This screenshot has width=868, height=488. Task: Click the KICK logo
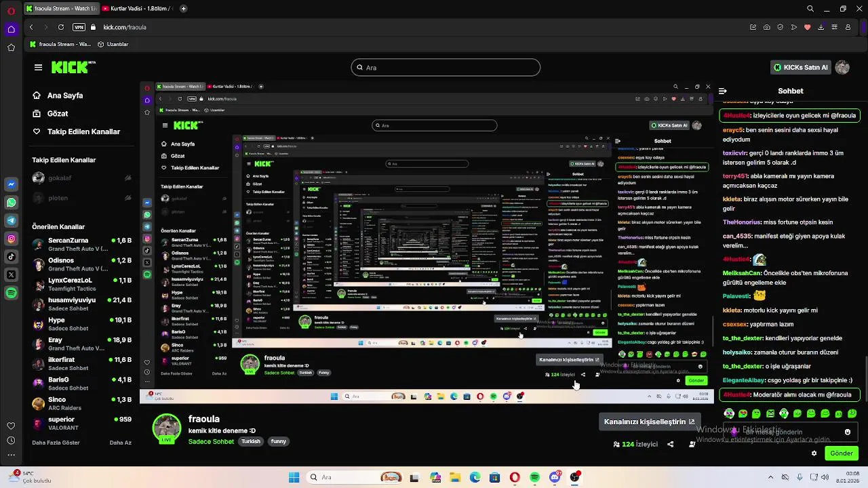coord(73,67)
